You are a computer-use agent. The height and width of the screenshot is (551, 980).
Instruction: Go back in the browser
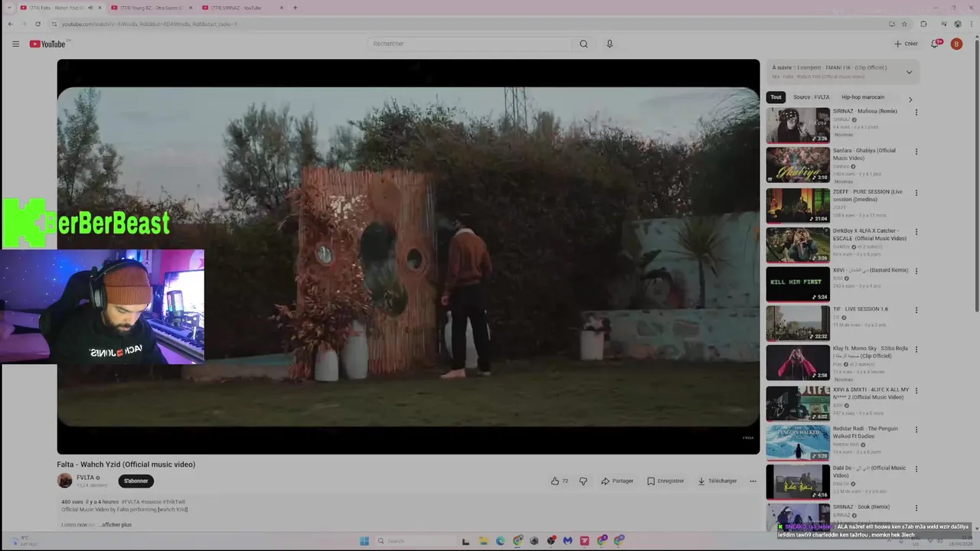(x=10, y=24)
